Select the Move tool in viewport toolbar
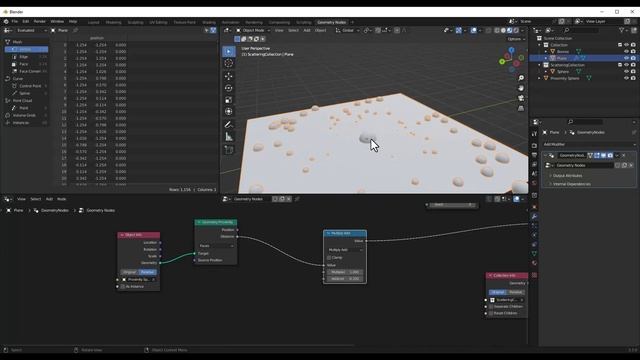The image size is (640, 360). (x=229, y=76)
